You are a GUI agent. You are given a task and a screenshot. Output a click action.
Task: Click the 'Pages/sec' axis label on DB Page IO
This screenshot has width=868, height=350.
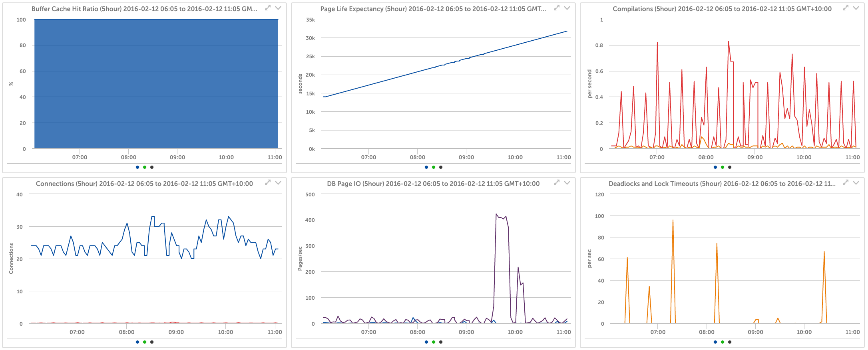(x=300, y=259)
